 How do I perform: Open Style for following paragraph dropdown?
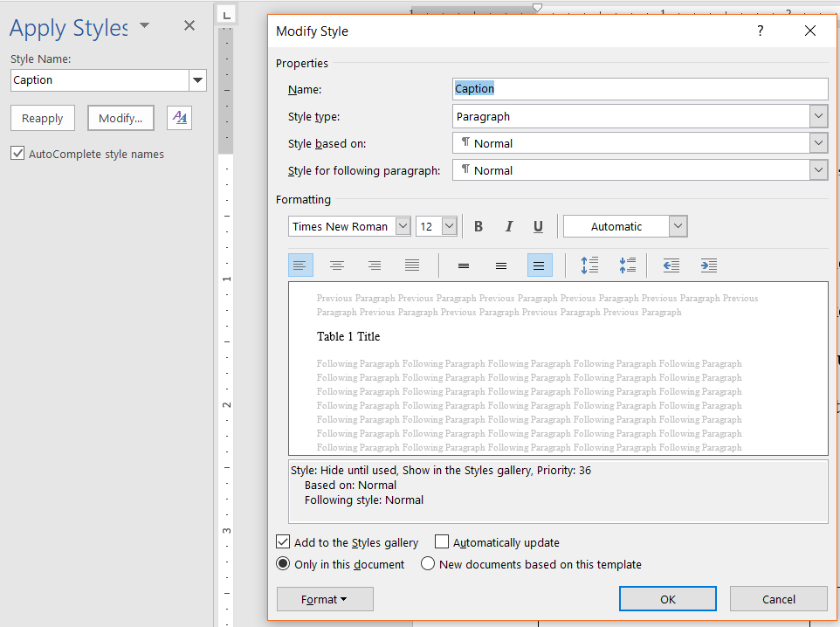[x=818, y=170]
